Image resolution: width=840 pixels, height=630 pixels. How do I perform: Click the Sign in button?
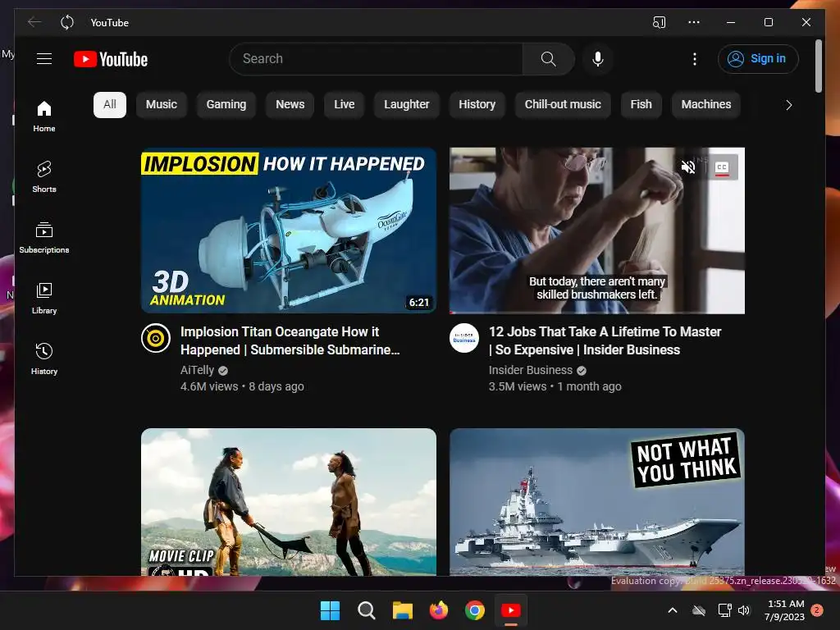coord(758,59)
